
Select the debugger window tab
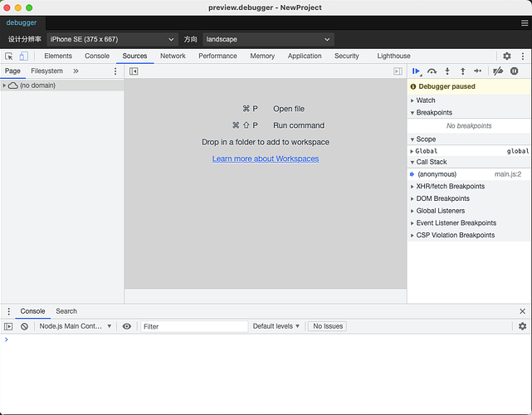click(x=22, y=22)
